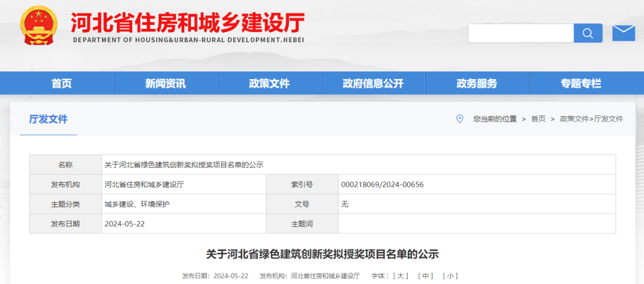Click the 发布日期 line under headline

coord(216,276)
